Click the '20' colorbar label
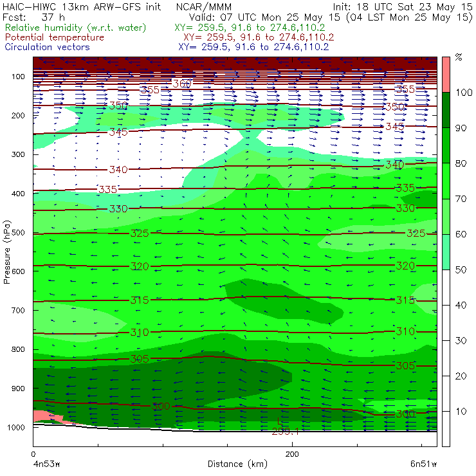 [461, 376]
